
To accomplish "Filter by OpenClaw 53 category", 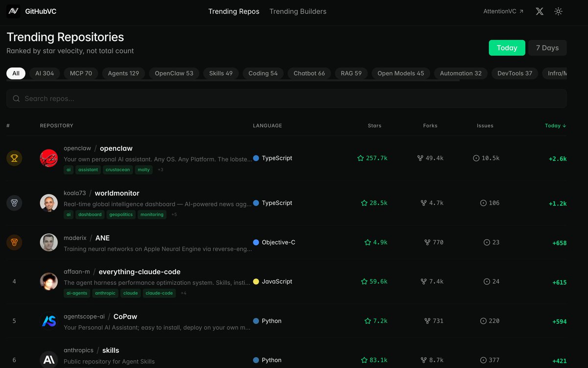I will tap(174, 73).
